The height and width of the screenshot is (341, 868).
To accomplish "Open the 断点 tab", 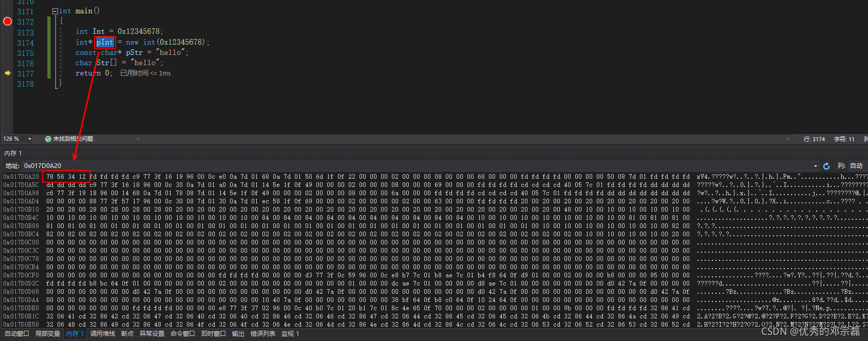I will pos(127,334).
